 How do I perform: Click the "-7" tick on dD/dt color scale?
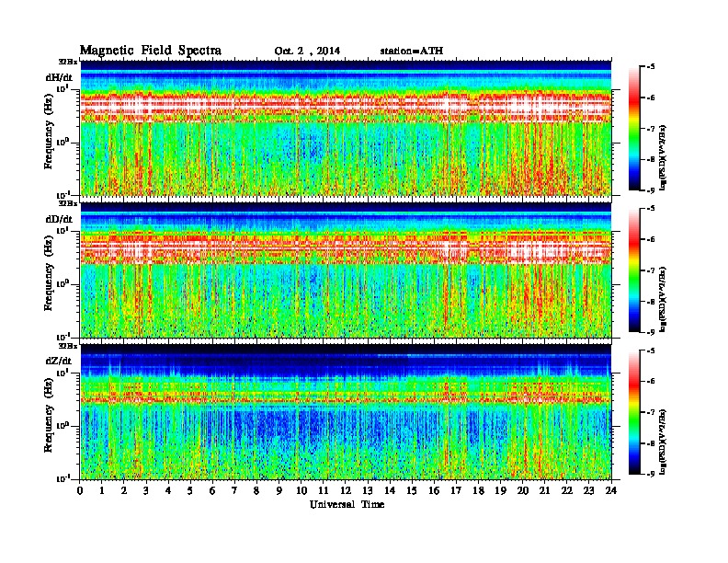651,270
